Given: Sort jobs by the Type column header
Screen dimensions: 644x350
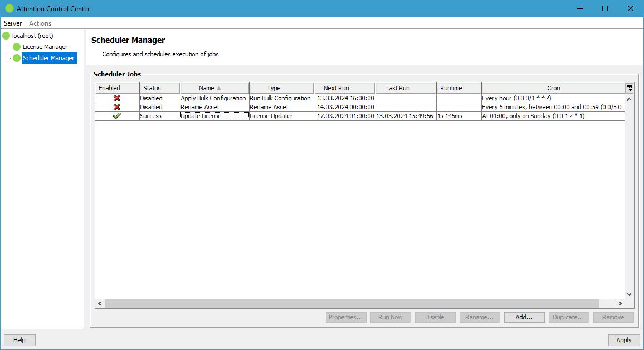Looking at the screenshot, I should (x=281, y=88).
